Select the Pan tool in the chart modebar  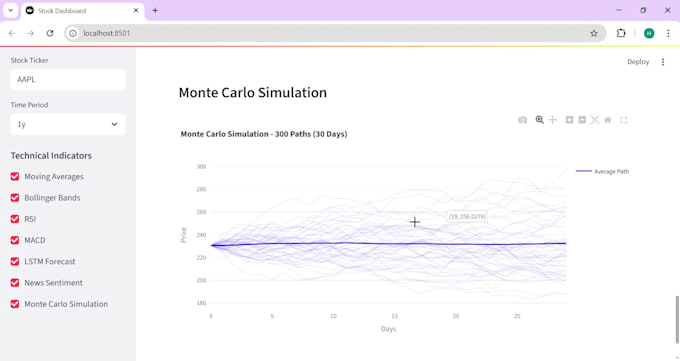(x=552, y=120)
